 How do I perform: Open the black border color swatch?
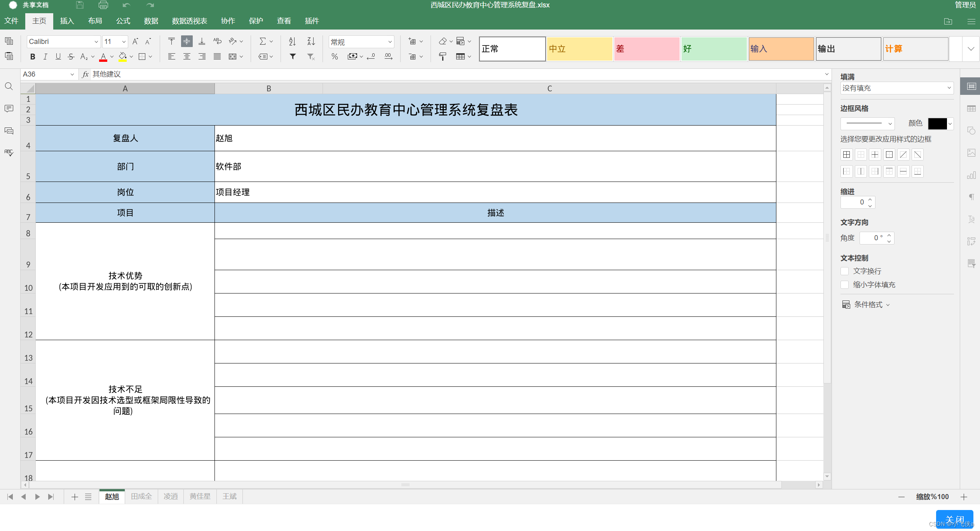[x=937, y=124]
